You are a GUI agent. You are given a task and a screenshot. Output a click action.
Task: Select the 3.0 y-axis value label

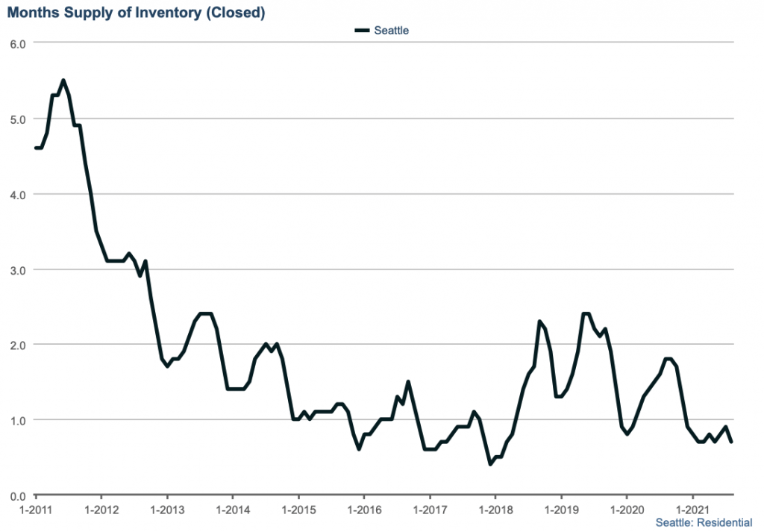point(18,269)
